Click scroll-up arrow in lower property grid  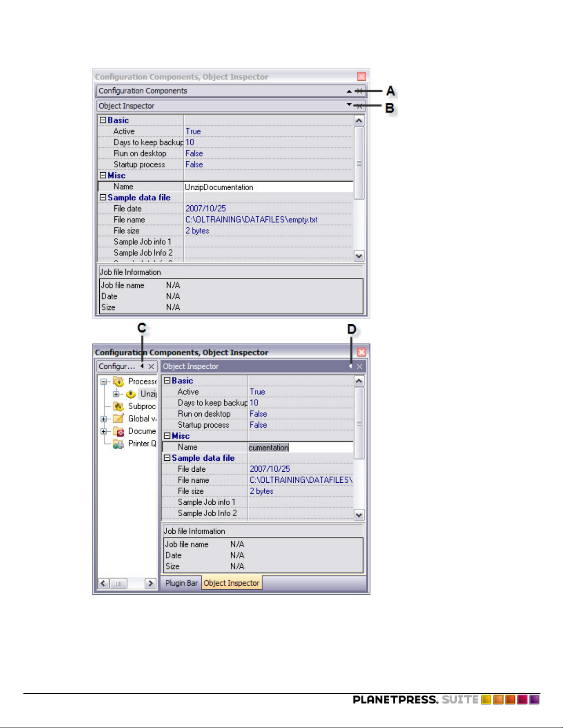[359, 381]
